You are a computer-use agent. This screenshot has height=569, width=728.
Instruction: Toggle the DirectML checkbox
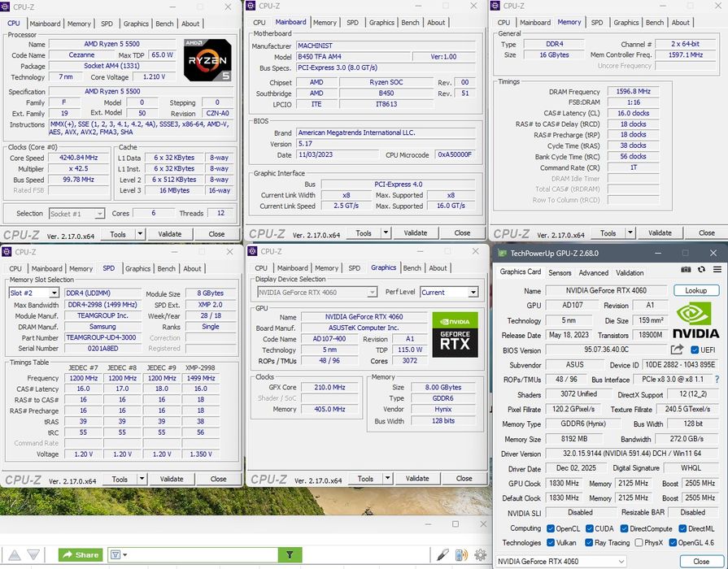[682, 528]
